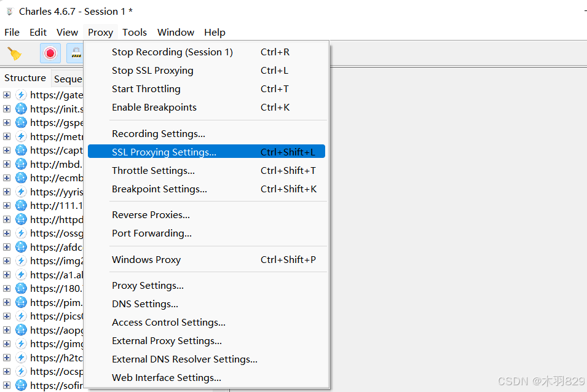Open Web Interface Settings...
Viewport: 587px width, 392px height.
(207, 378)
